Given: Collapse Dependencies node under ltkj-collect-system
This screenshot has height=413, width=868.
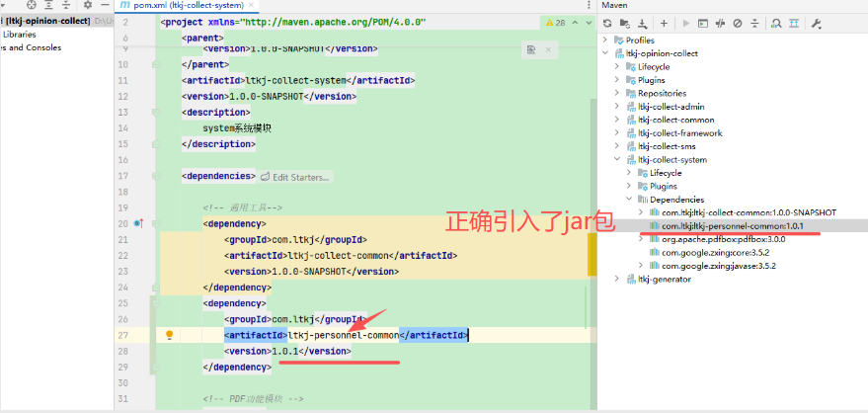Looking at the screenshot, I should tap(629, 200).
